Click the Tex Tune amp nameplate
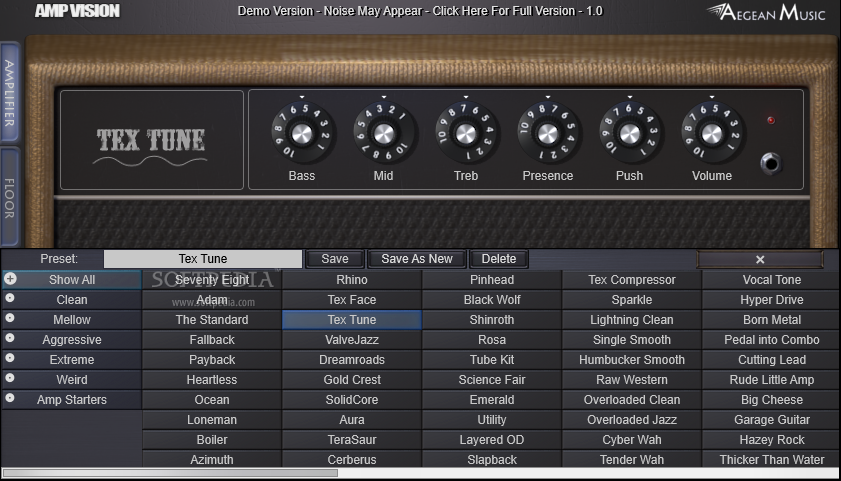The width and height of the screenshot is (841, 481). click(x=152, y=140)
